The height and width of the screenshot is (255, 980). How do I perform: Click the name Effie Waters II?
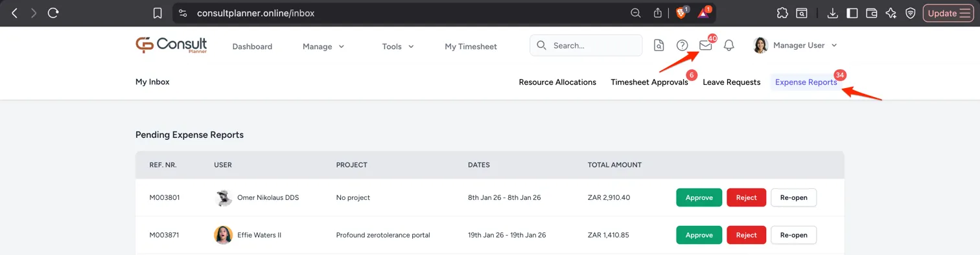(x=259, y=235)
